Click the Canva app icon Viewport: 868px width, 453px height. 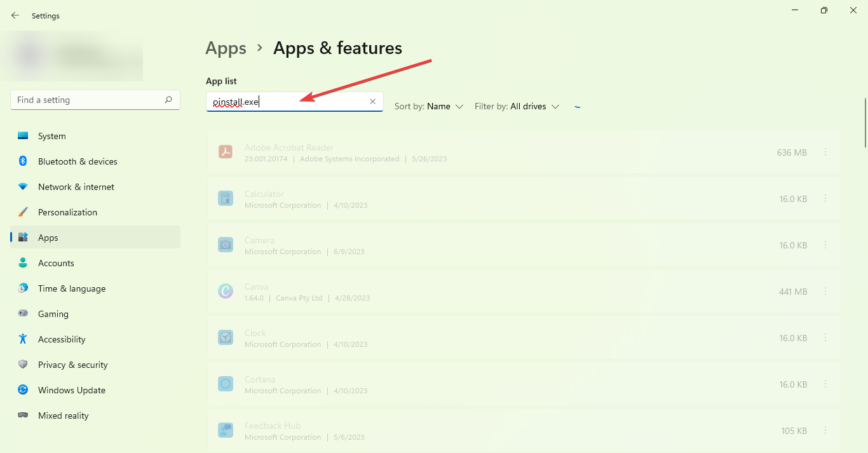[226, 291]
